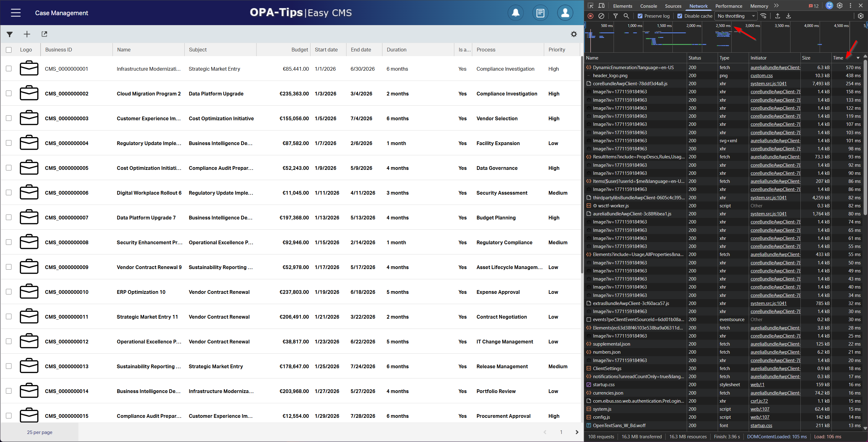Open the user profile avatar icon
The width and height of the screenshot is (868, 442).
click(565, 13)
